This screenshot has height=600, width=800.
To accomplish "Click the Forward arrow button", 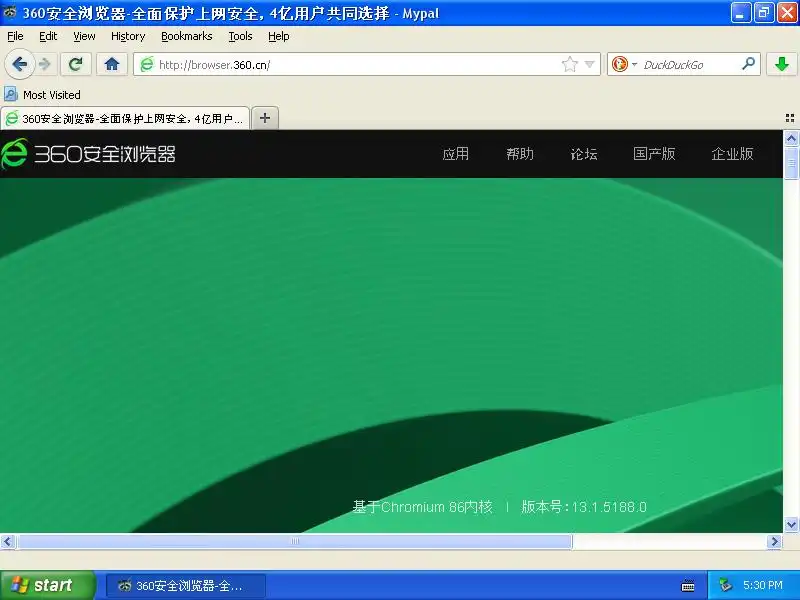I will (45, 64).
